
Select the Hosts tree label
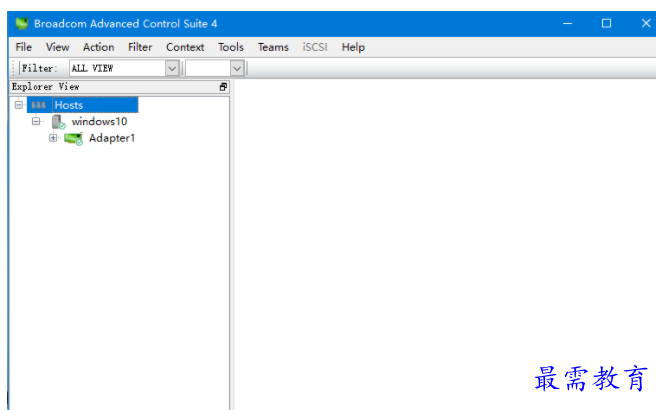coord(69,105)
